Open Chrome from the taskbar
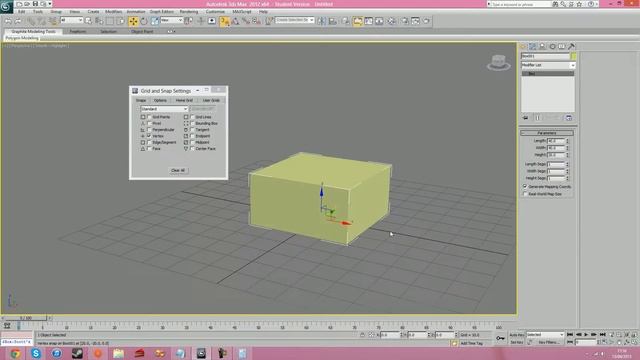 click(x=15, y=353)
